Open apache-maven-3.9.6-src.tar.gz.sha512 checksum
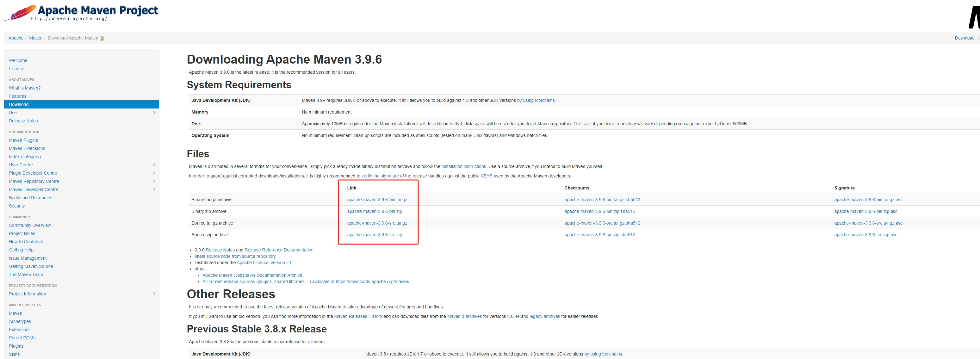Screen dimensions: 980x359 [x=602, y=223]
